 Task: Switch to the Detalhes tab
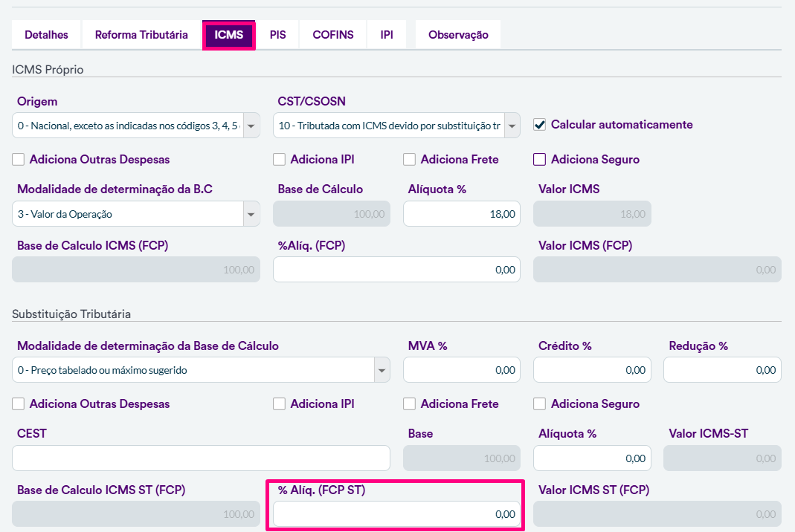click(46, 35)
